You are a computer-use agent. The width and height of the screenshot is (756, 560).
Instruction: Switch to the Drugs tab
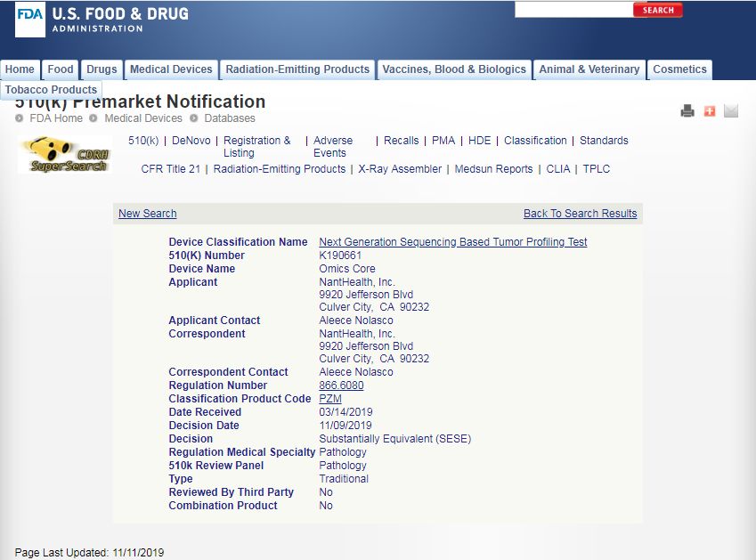coord(102,69)
